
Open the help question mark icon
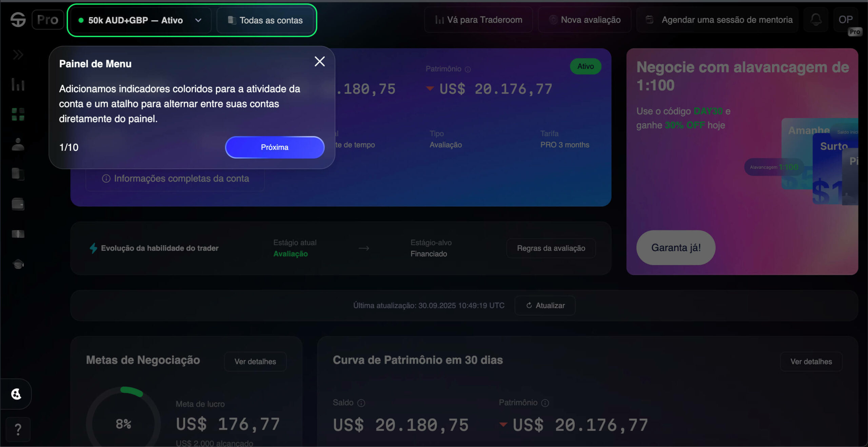pyautogui.click(x=18, y=430)
